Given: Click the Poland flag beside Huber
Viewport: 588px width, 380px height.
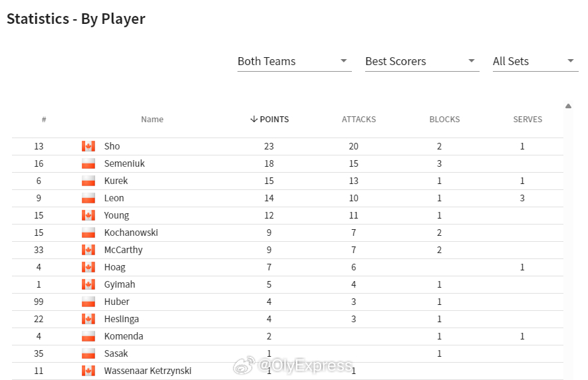Looking at the screenshot, I should tap(88, 302).
